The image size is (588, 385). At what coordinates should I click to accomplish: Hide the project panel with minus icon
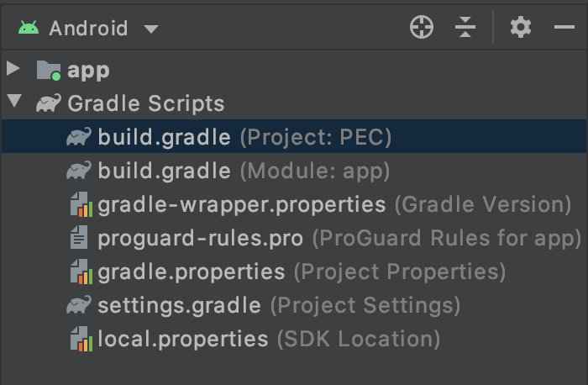(x=564, y=28)
